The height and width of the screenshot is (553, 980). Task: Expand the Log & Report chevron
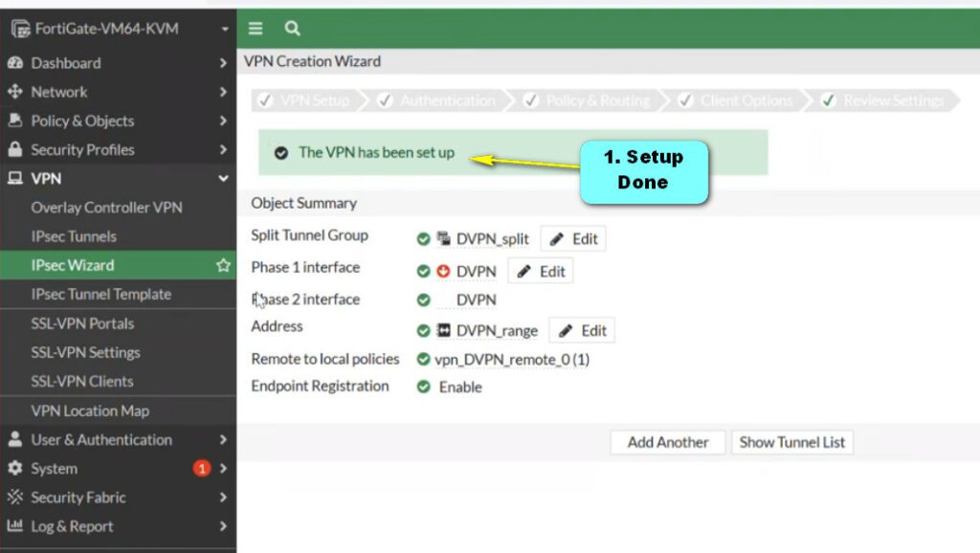(x=223, y=525)
